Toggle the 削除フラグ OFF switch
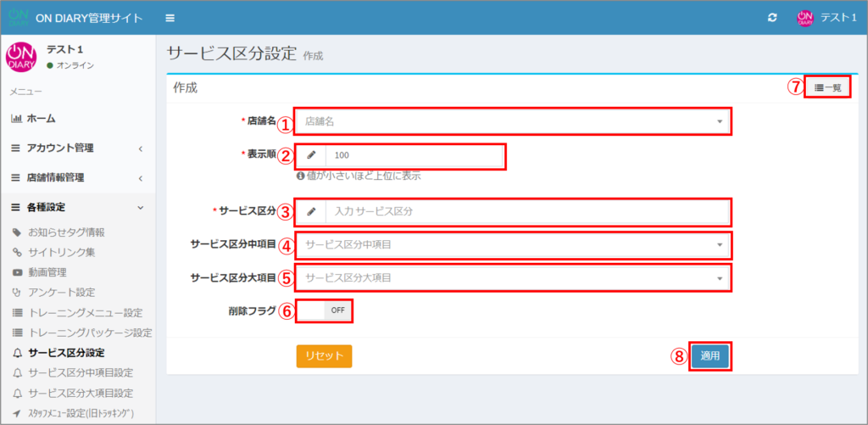Image resolution: width=868 pixels, height=425 pixels. 325,310
